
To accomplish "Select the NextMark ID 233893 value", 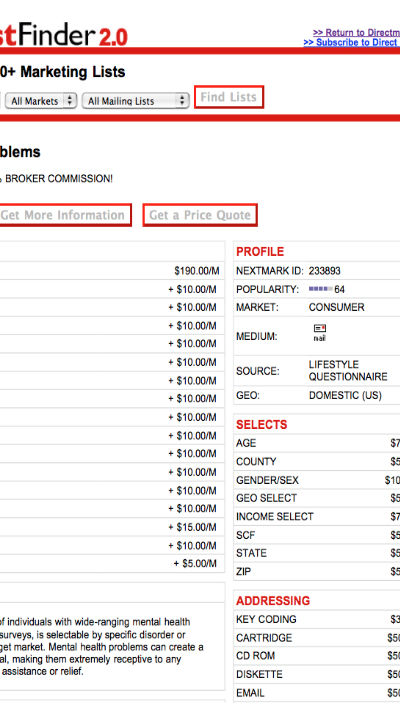I will (x=324, y=271).
